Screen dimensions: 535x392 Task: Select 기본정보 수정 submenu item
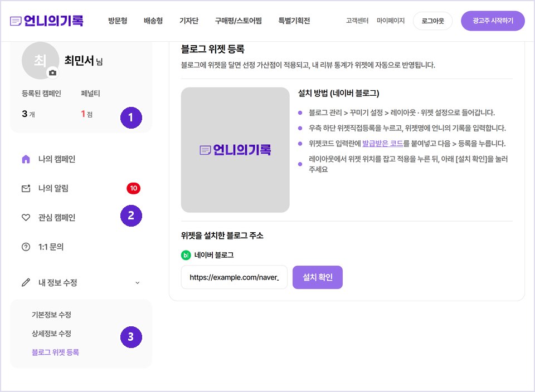tap(51, 315)
